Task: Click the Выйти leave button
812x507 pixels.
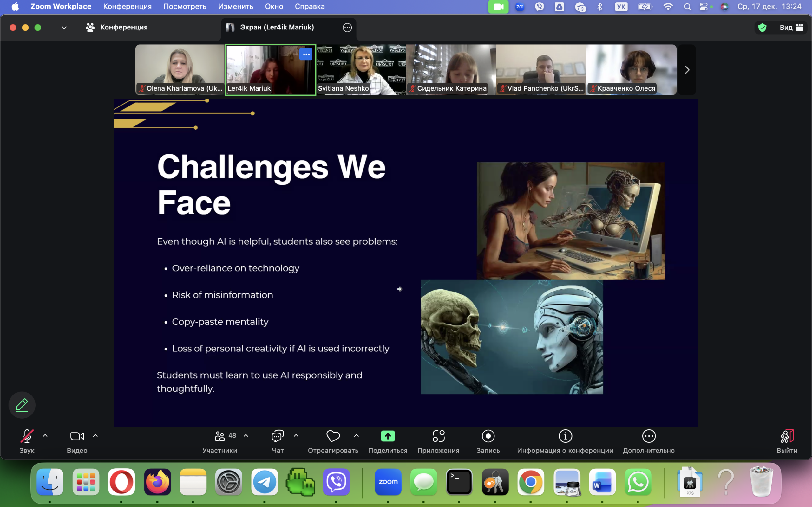Action: pyautogui.click(x=787, y=436)
